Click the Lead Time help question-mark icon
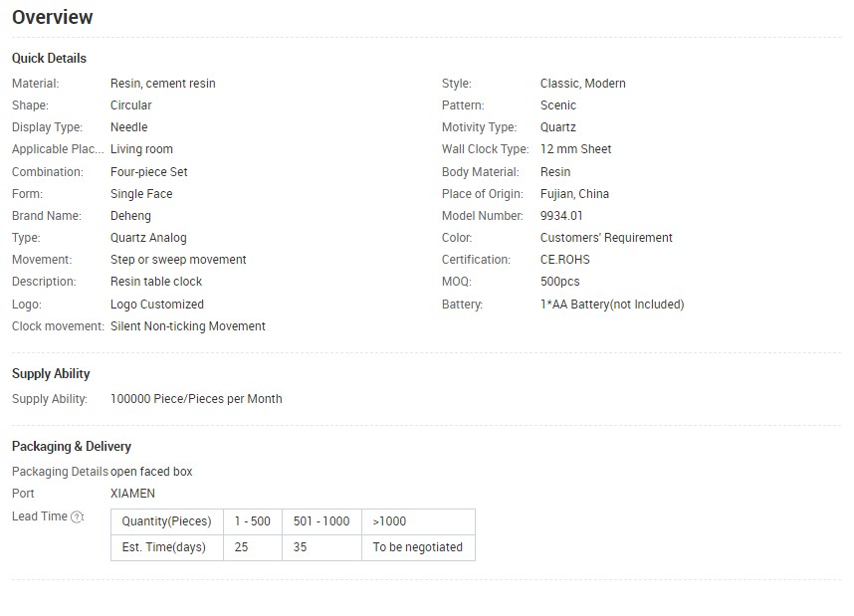 pos(77,516)
